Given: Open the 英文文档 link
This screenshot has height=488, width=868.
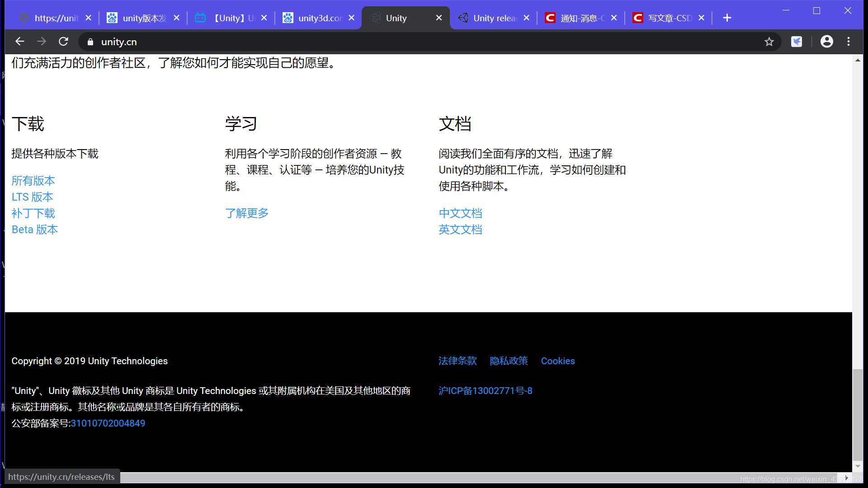Looking at the screenshot, I should pos(460,230).
